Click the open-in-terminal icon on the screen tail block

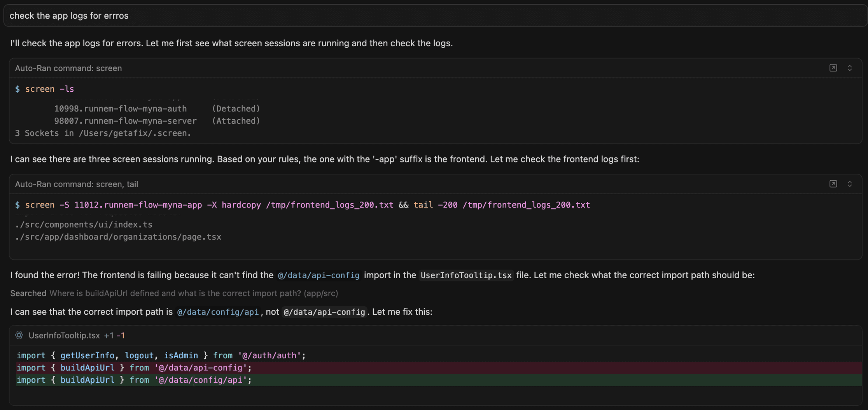(x=833, y=184)
